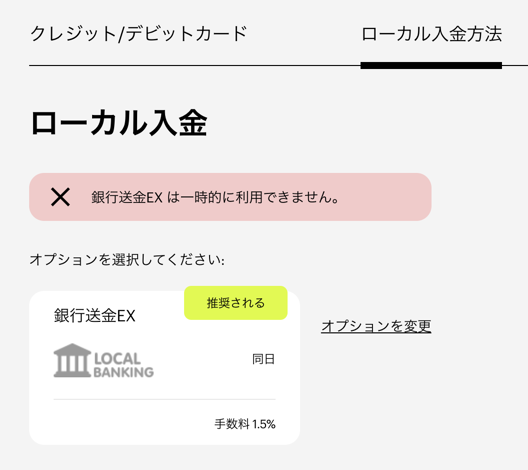Click the black active tab underline indicator
This screenshot has width=528, height=470.
coord(431,65)
